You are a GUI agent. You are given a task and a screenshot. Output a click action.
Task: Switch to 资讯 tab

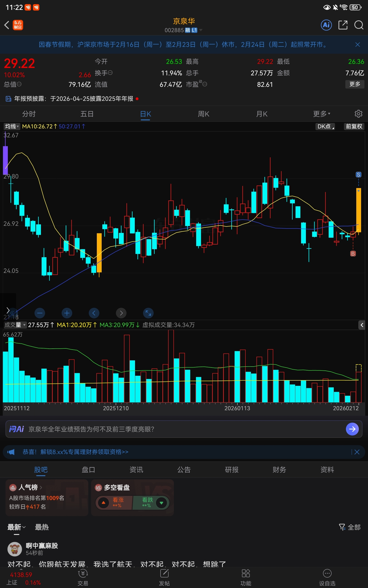136,470
